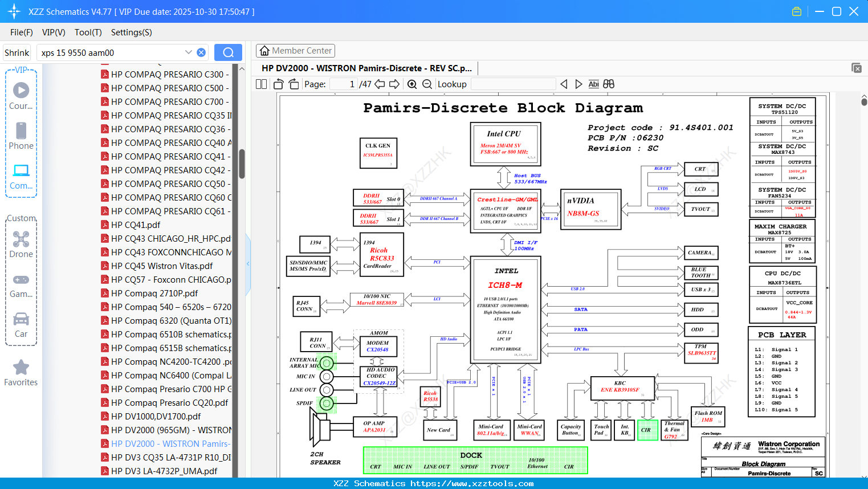This screenshot has width=868, height=489.
Task: Zoom out of the schematic
Action: click(427, 84)
